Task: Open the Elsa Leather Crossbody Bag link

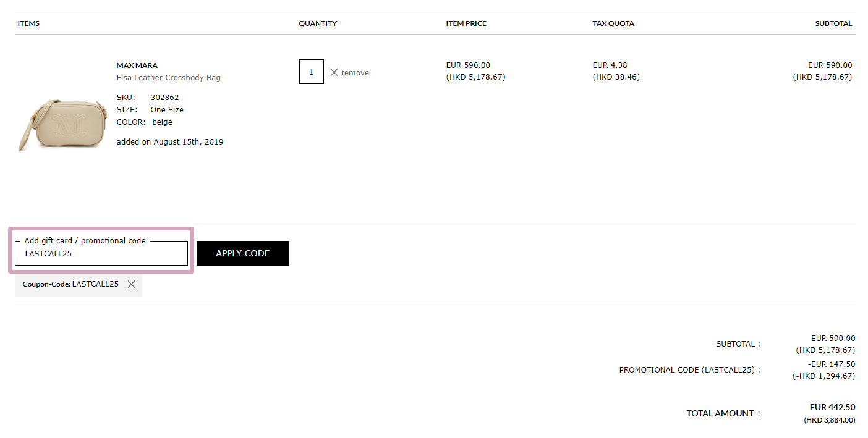Action: [x=169, y=78]
